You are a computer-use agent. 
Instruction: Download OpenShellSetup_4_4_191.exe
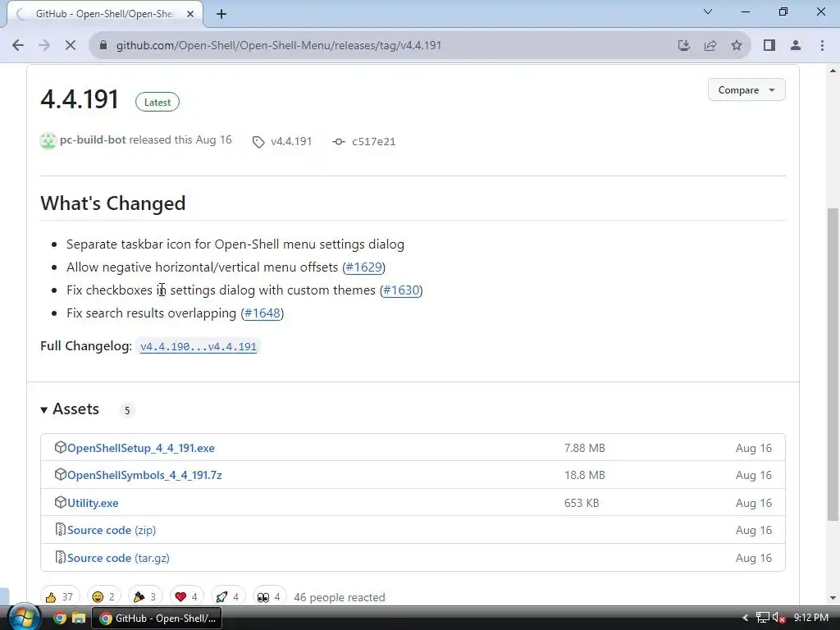[x=141, y=448]
